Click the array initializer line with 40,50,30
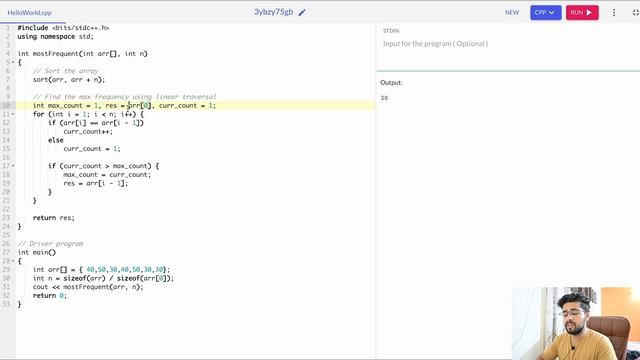Viewport: 640px width, 360px height. coord(102,270)
